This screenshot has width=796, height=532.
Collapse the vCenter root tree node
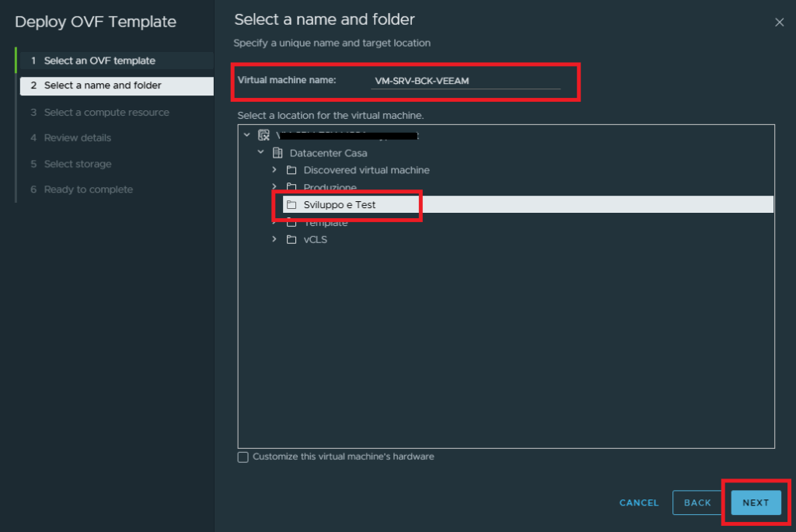(x=247, y=134)
